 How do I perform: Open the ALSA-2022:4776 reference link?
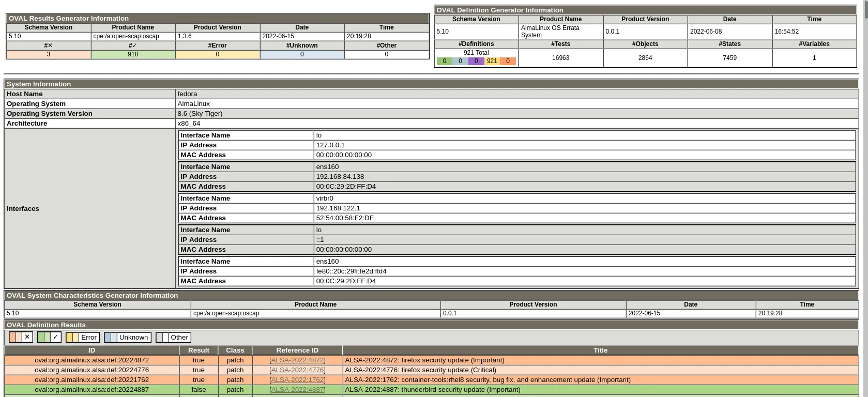click(297, 370)
